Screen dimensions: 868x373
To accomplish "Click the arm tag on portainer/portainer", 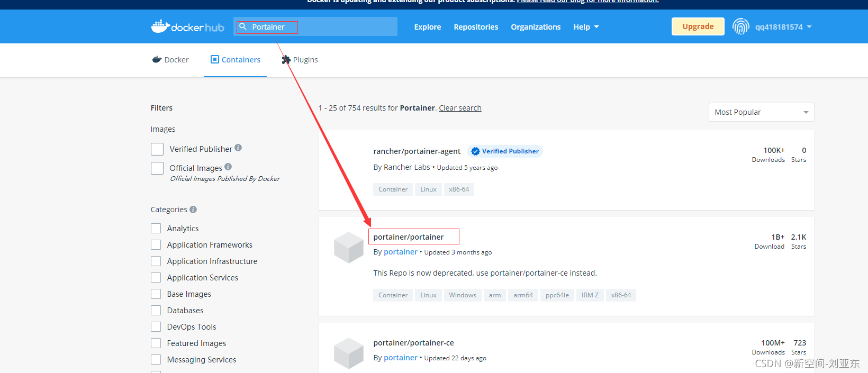I will 495,295.
